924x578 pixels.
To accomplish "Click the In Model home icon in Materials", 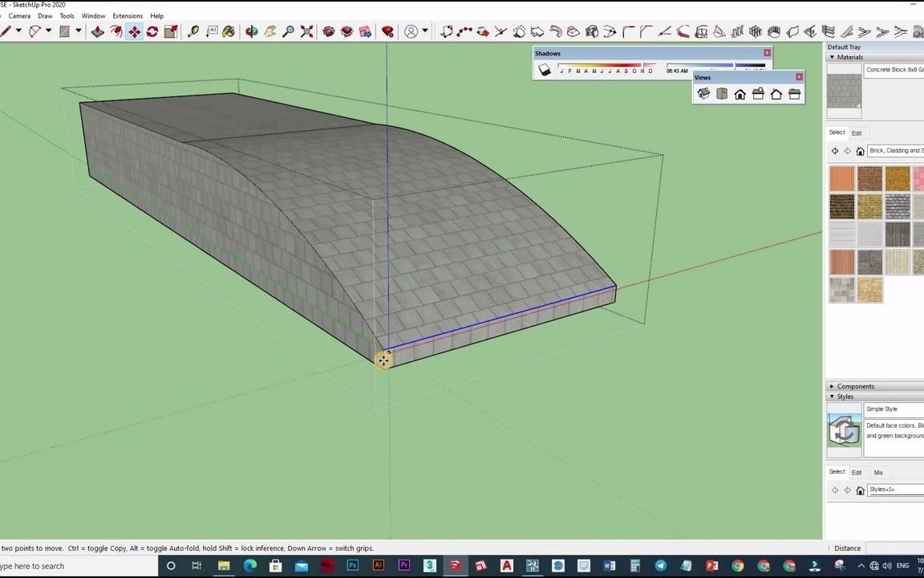I will click(x=860, y=151).
